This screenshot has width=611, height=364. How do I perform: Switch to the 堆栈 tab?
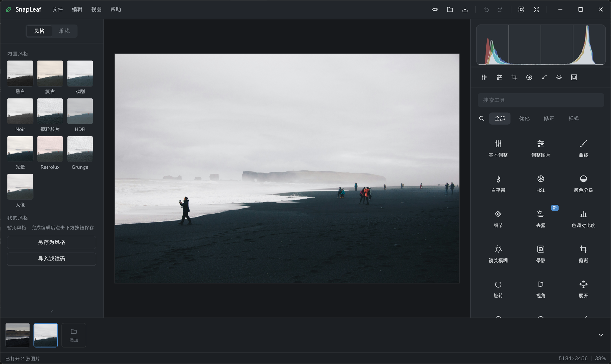click(x=64, y=31)
